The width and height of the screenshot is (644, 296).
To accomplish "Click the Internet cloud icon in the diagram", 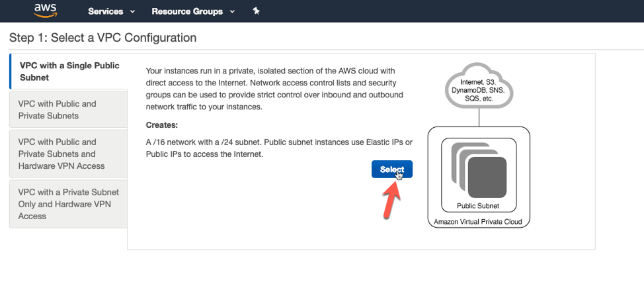I will point(479,85).
